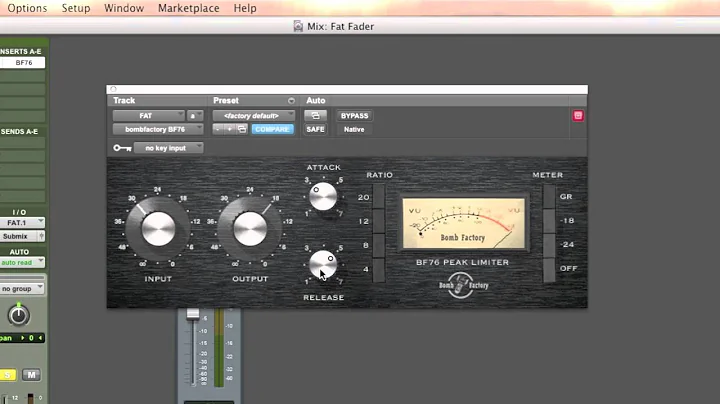This screenshot has width=720, height=404.
Task: Click the key input icon
Action: point(122,148)
